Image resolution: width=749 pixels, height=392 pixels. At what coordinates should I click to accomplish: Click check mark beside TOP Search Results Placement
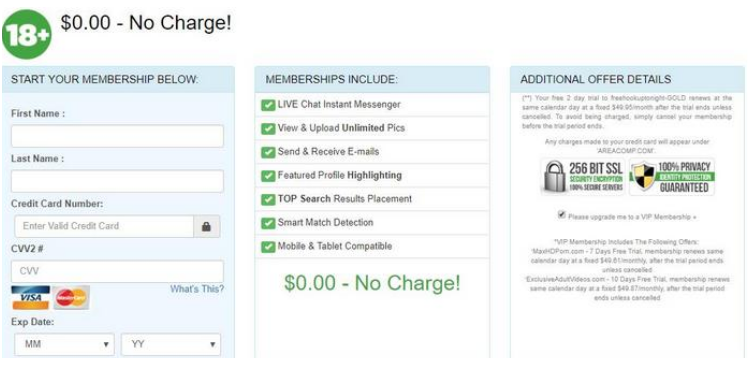tap(268, 199)
